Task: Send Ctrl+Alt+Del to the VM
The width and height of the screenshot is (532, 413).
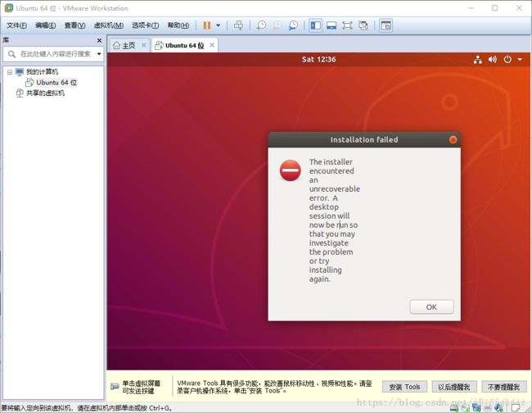Action: (238, 25)
